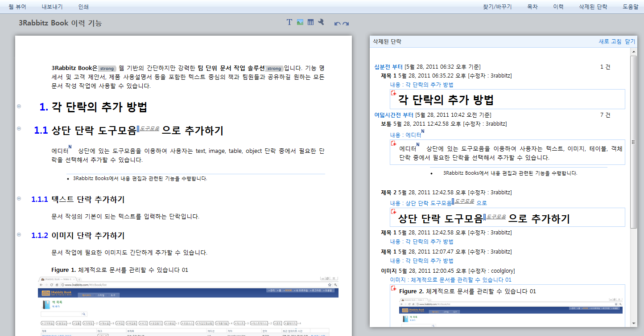
Task: Restore deleted heading '각 단락의 추가 방법'
Action: click(394, 93)
